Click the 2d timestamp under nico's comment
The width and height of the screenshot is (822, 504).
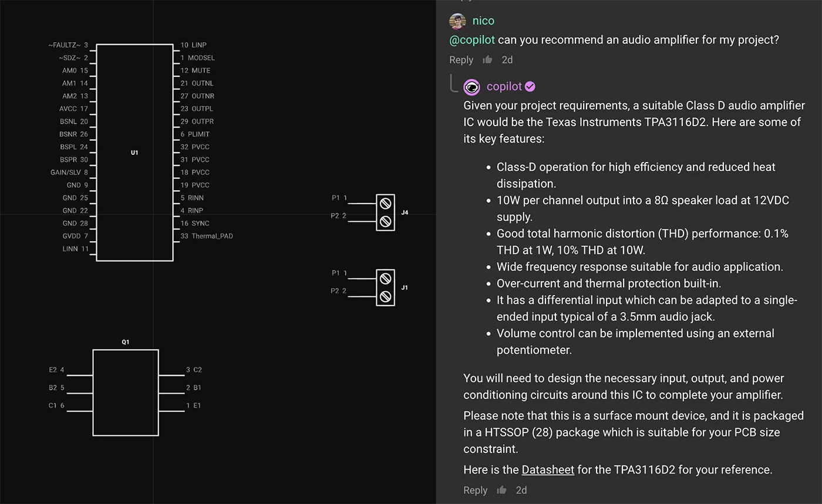click(507, 60)
